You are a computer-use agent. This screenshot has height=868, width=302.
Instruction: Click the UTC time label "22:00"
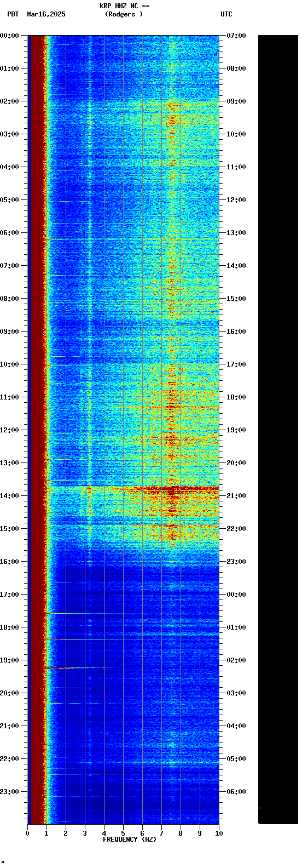point(236,529)
